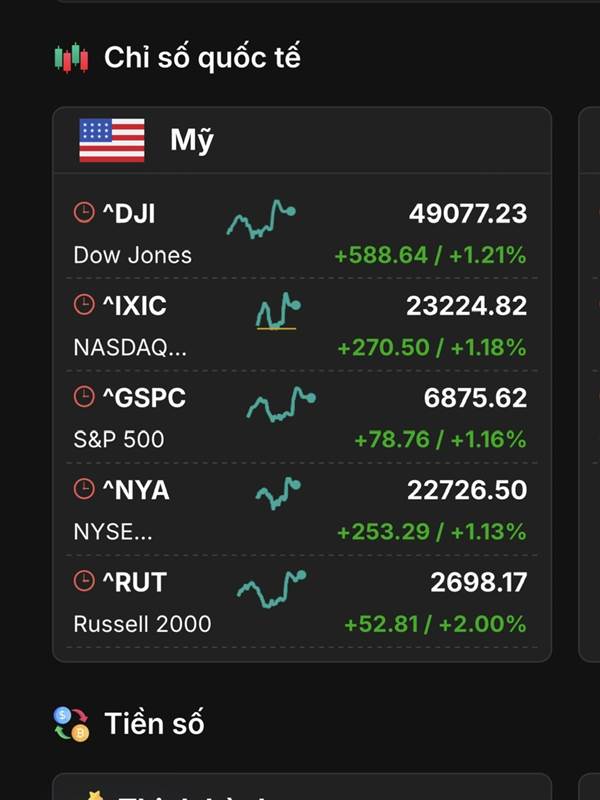
Task: Click the crypto coins icon beside Tiền số
Action: [72, 723]
